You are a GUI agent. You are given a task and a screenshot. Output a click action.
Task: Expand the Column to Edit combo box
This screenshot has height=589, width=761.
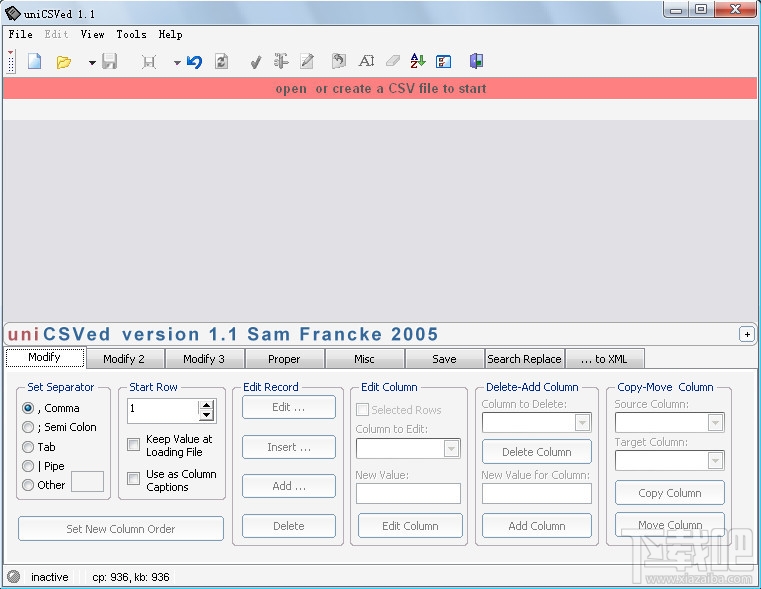coord(451,449)
